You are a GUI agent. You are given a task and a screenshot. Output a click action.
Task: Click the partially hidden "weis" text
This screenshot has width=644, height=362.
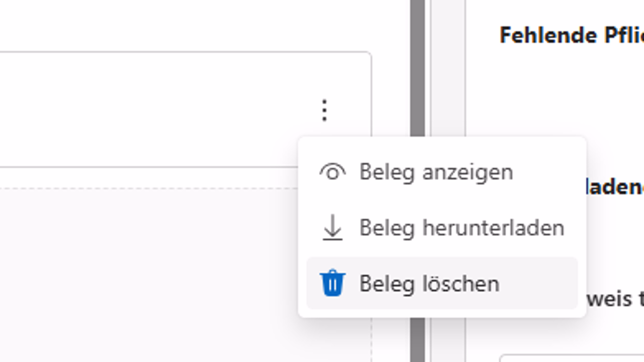609,299
